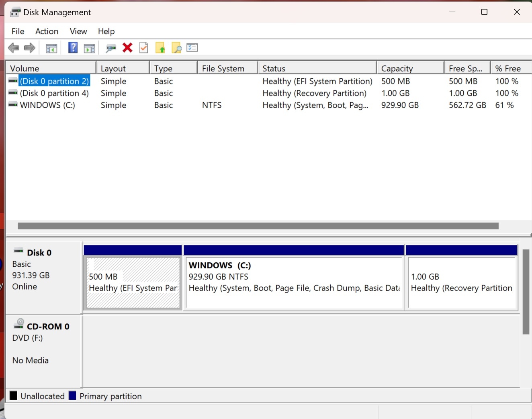
Task: Click drive icon of Disk 0 partition 4 row
Action: pos(13,93)
